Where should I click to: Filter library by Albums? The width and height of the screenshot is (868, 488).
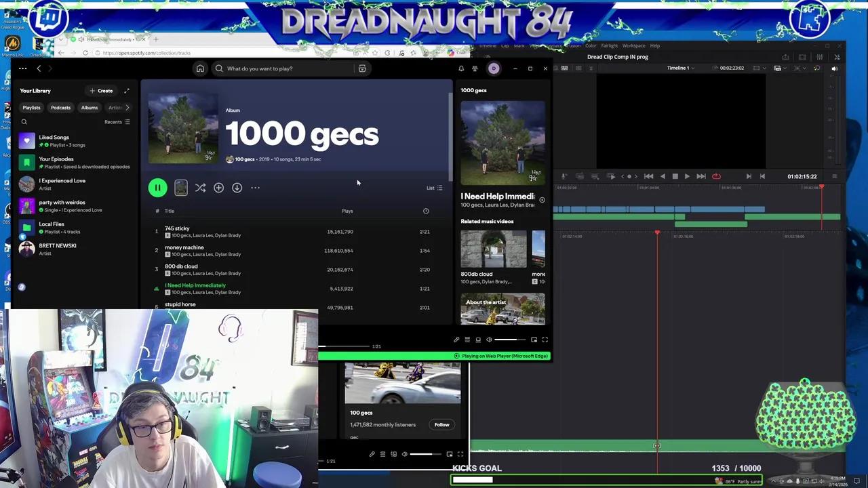[x=90, y=107]
